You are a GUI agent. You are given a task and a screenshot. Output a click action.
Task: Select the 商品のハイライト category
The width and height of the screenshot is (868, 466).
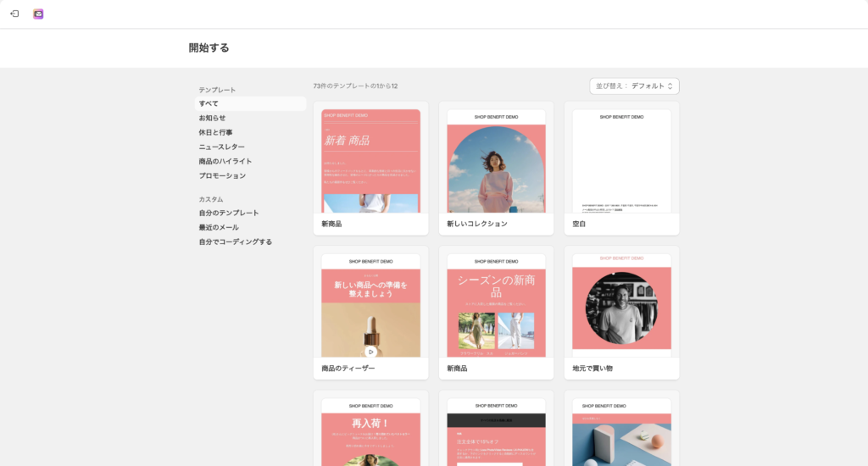click(225, 161)
